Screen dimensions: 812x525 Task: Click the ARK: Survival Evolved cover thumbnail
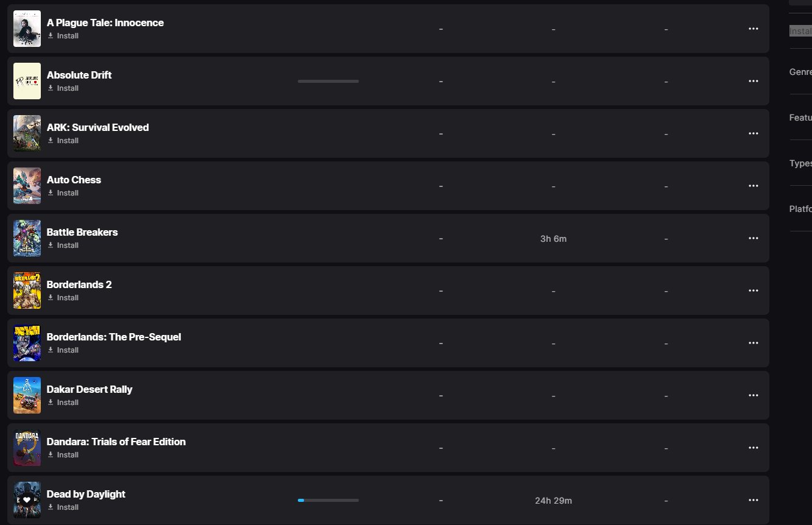[27, 133]
